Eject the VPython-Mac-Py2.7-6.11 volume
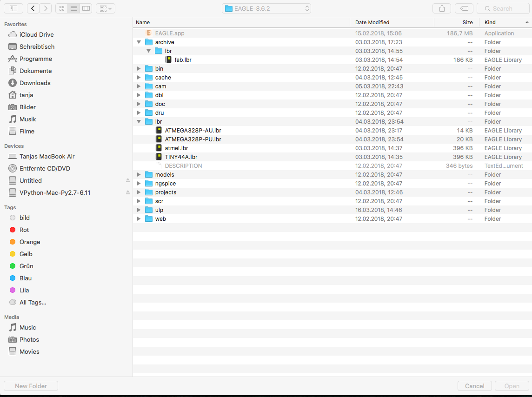Screen dimensions: 532x397 (127, 192)
